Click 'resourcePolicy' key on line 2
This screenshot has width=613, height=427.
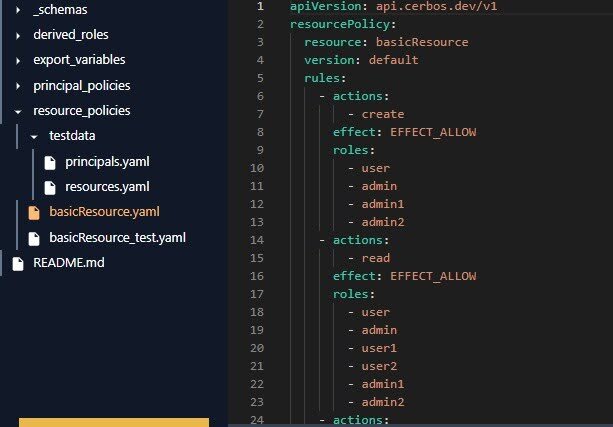(340, 24)
